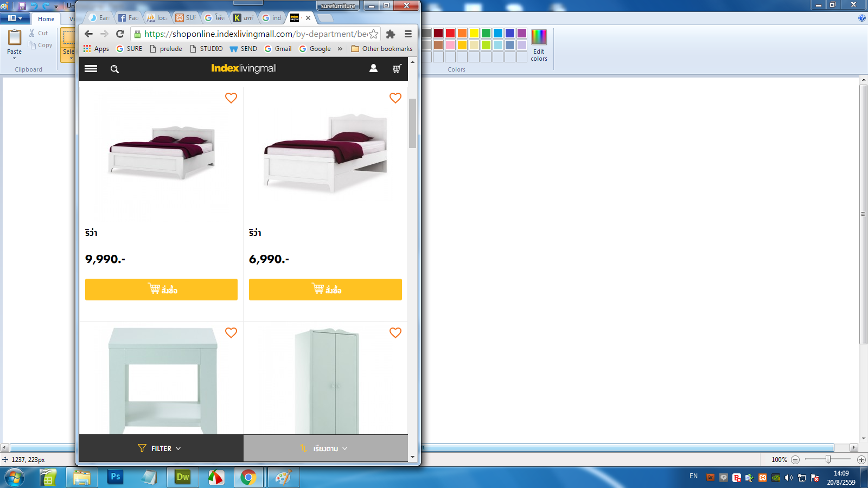The width and height of the screenshot is (868, 488).
Task: Open the Google bookmark
Action: [x=315, y=49]
